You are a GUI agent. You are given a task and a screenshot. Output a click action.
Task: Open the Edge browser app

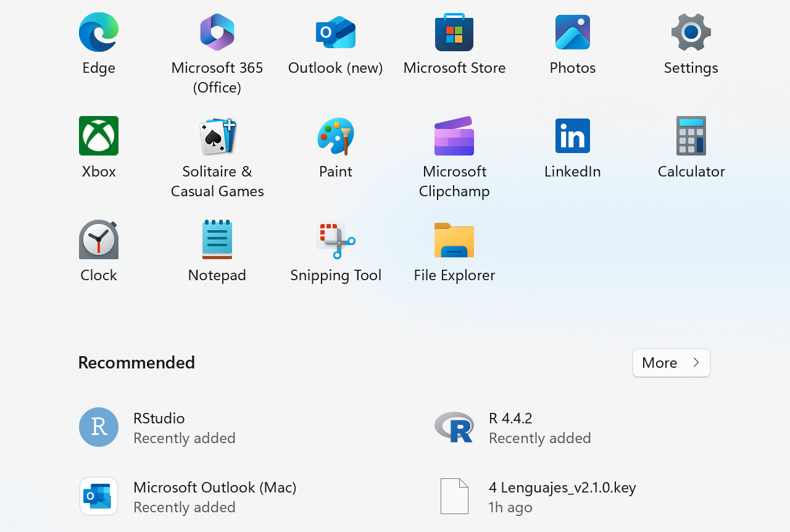pos(99,33)
